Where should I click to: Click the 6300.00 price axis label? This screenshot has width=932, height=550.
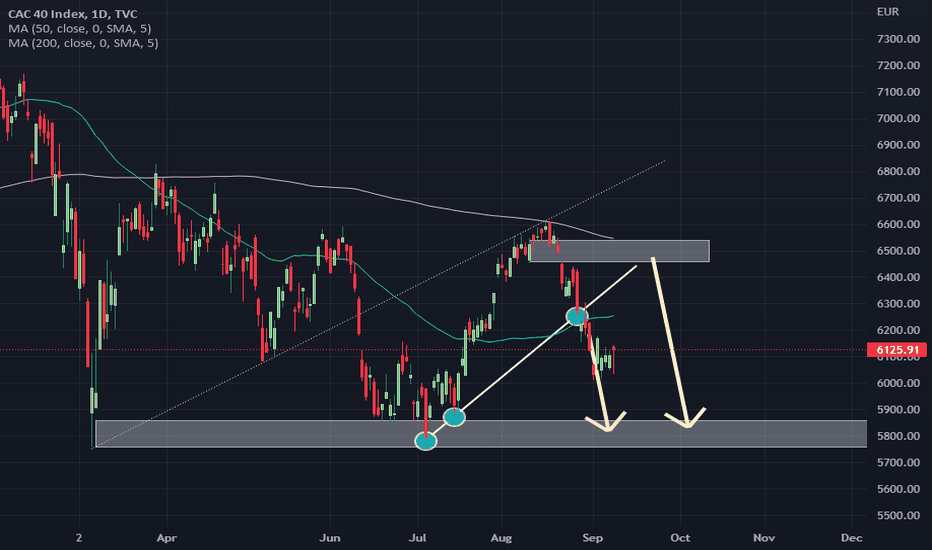pos(898,304)
